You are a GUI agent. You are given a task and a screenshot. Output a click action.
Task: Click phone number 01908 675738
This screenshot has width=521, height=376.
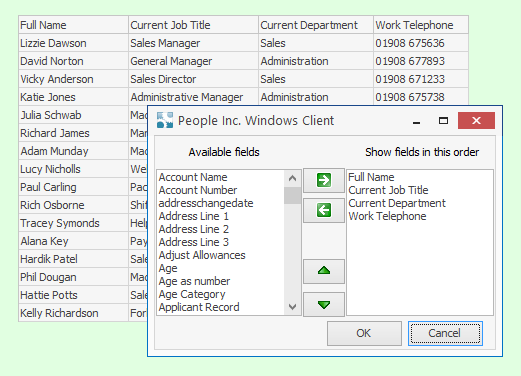coord(421,97)
